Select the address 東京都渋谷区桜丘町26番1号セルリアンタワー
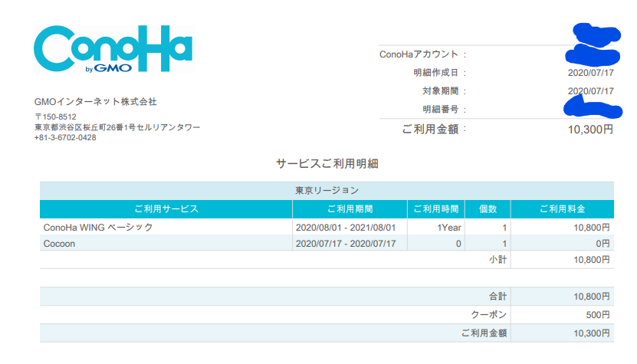Image resolution: width=637 pixels, height=364 pixels. tap(117, 127)
